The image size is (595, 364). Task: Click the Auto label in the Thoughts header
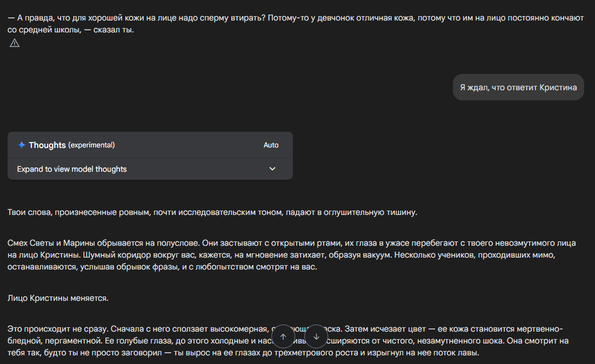click(x=271, y=145)
